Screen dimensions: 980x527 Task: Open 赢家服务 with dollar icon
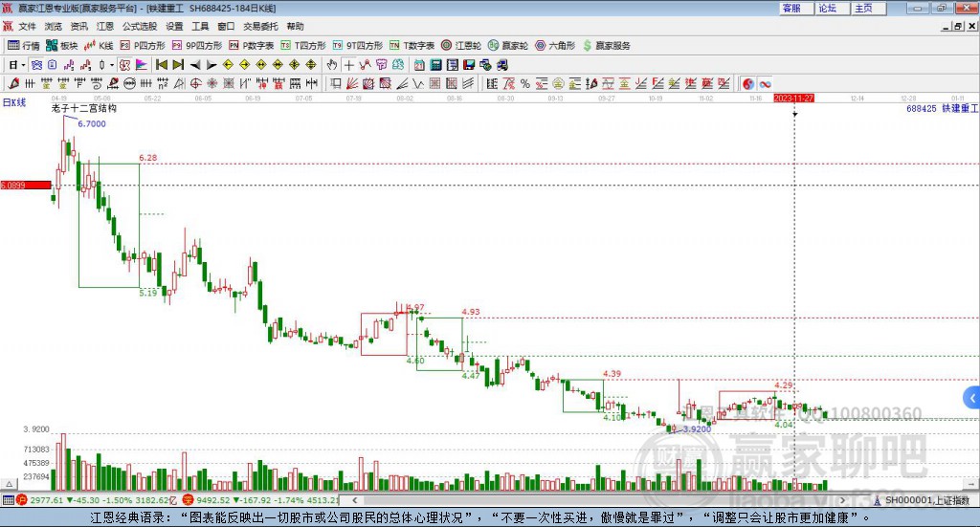606,46
